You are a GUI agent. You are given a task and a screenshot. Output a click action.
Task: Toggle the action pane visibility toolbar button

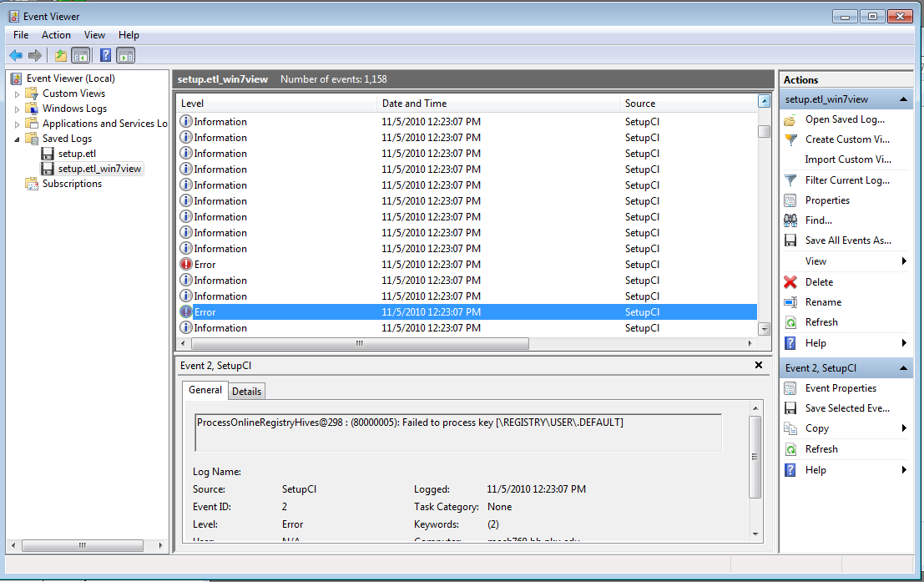click(126, 55)
